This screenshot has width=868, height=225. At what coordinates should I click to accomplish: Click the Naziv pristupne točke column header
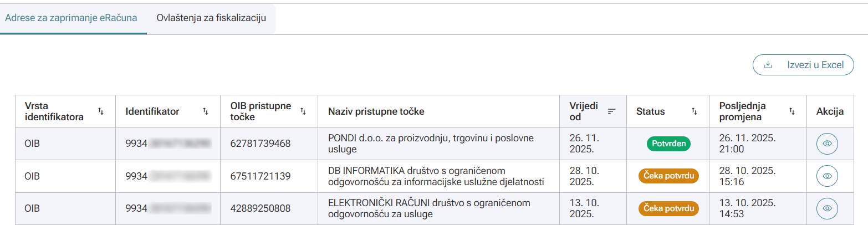pyautogui.click(x=376, y=111)
